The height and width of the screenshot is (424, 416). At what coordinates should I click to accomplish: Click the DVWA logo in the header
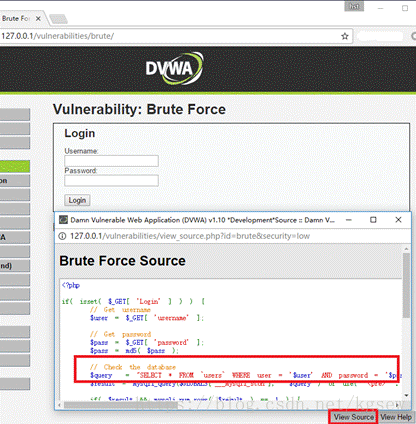click(x=174, y=68)
